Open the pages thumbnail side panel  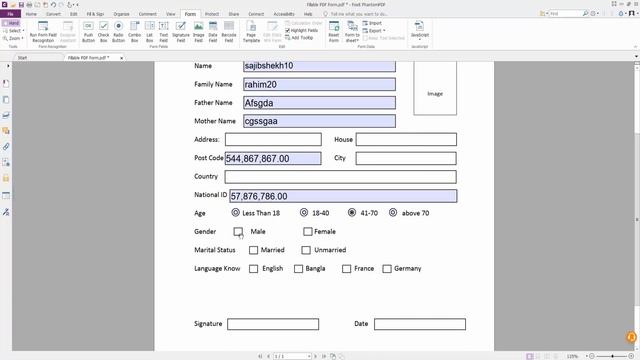click(6, 100)
